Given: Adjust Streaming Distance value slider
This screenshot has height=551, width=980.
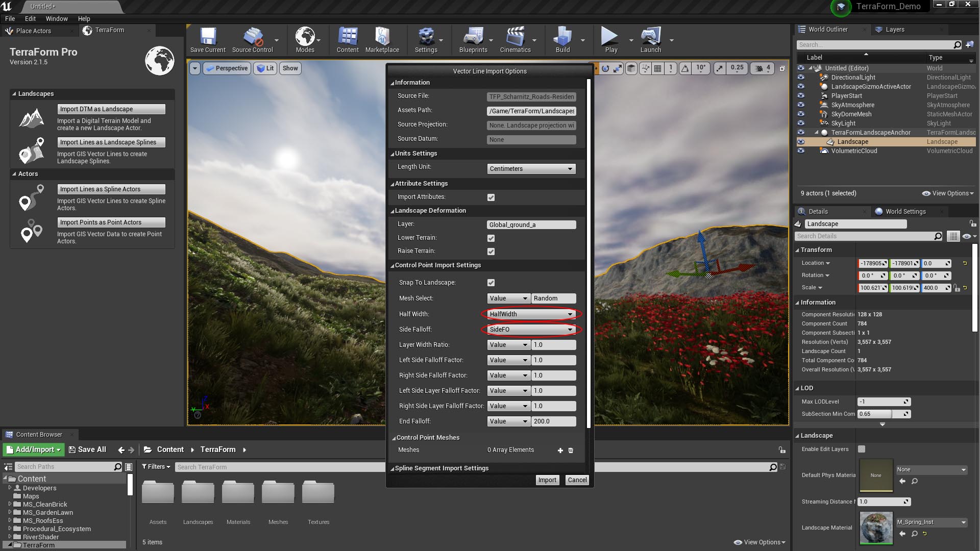Looking at the screenshot, I should tap(884, 502).
